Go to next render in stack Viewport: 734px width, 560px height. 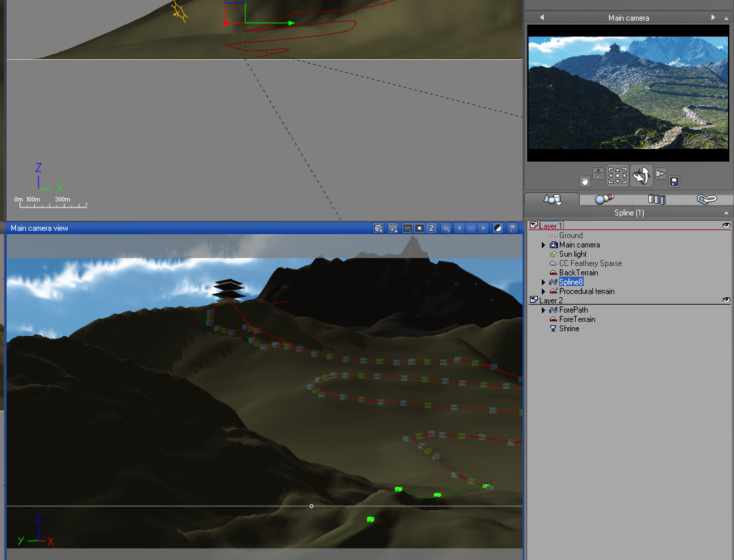pyautogui.click(x=483, y=228)
